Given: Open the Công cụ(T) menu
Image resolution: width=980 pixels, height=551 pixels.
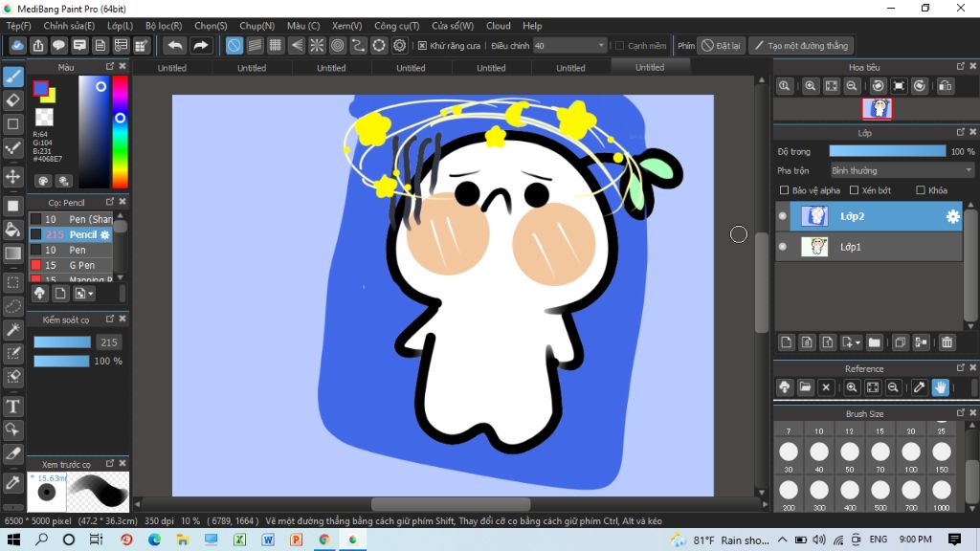Looking at the screenshot, I should pos(397,26).
